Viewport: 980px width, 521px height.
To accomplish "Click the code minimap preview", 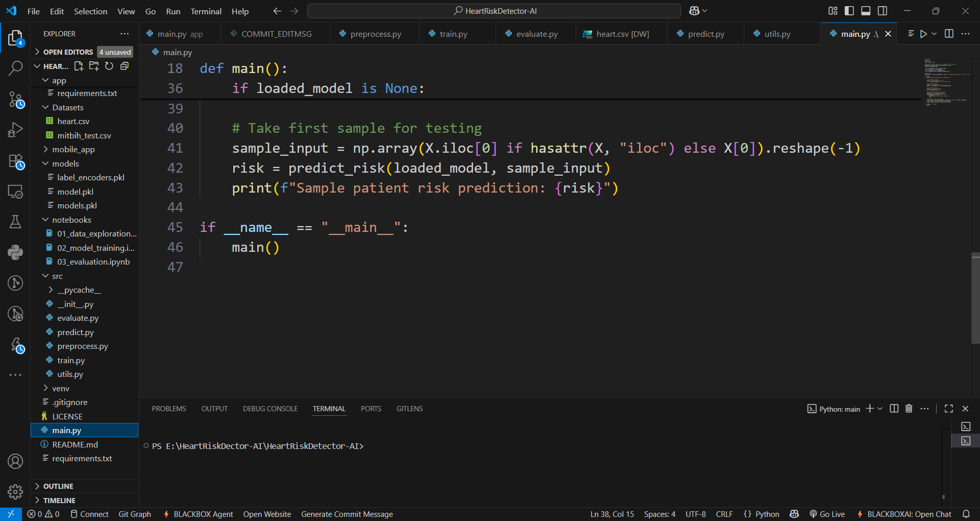I will tap(947, 82).
